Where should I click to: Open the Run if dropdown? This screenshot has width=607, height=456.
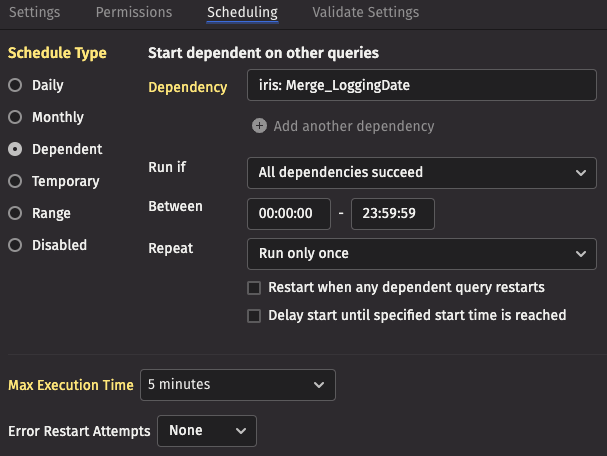(421, 173)
